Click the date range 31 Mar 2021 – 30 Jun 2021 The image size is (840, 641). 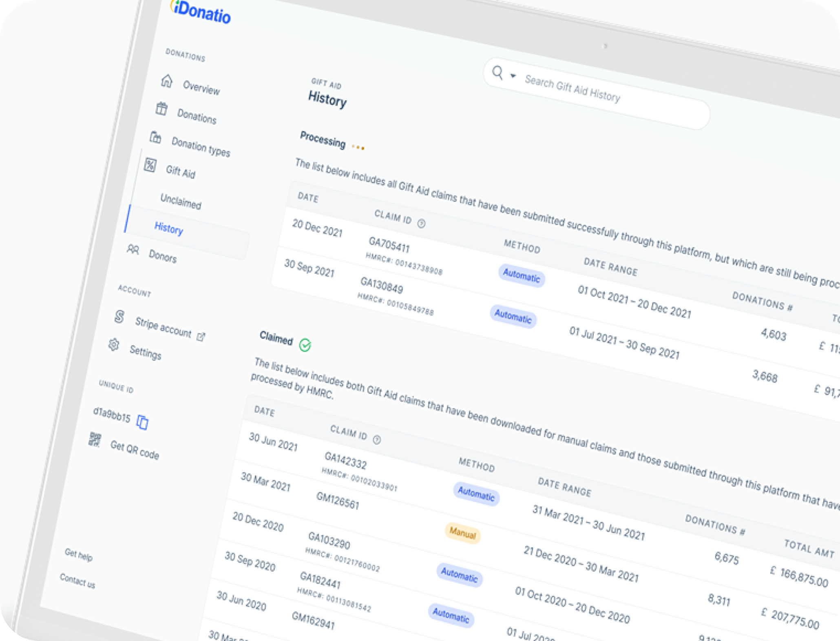pos(588,522)
